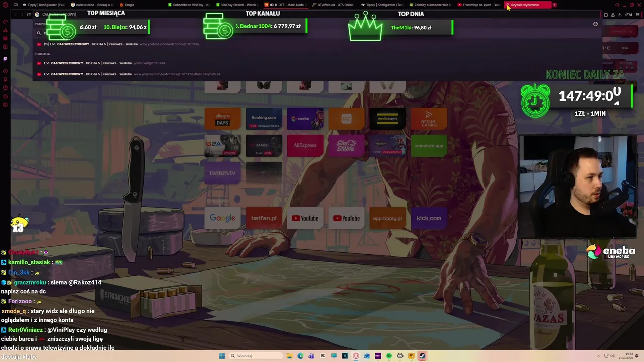Open the Booking.com speed dial tile
The height and width of the screenshot is (362, 644).
tap(264, 119)
